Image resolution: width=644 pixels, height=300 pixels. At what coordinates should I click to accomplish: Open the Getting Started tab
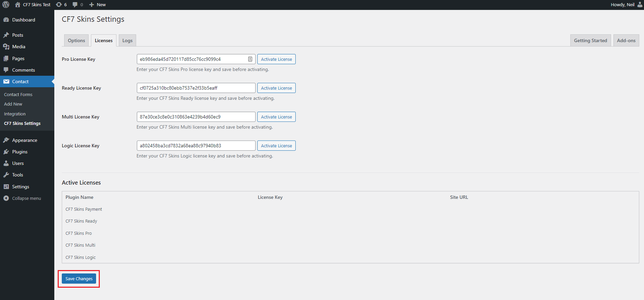(x=590, y=41)
